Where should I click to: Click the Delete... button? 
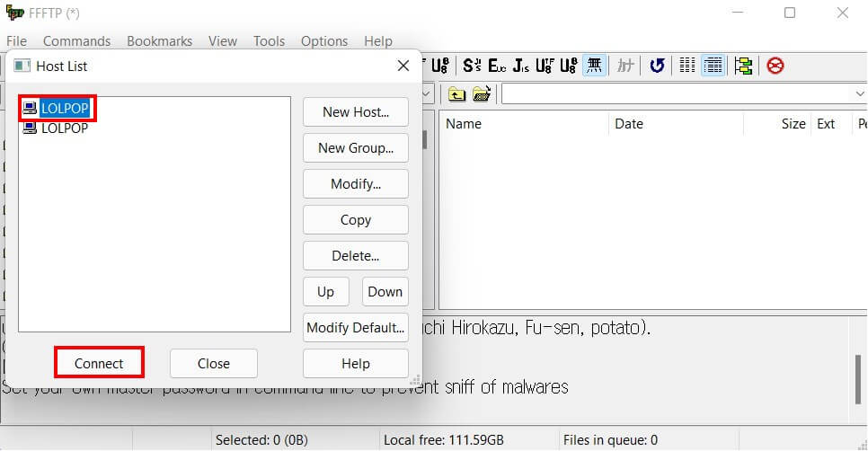356,256
